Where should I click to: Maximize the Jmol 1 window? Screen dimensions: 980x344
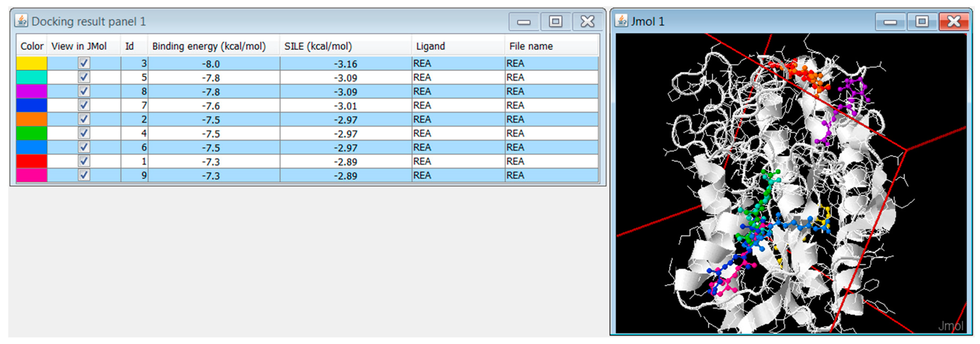[922, 22]
